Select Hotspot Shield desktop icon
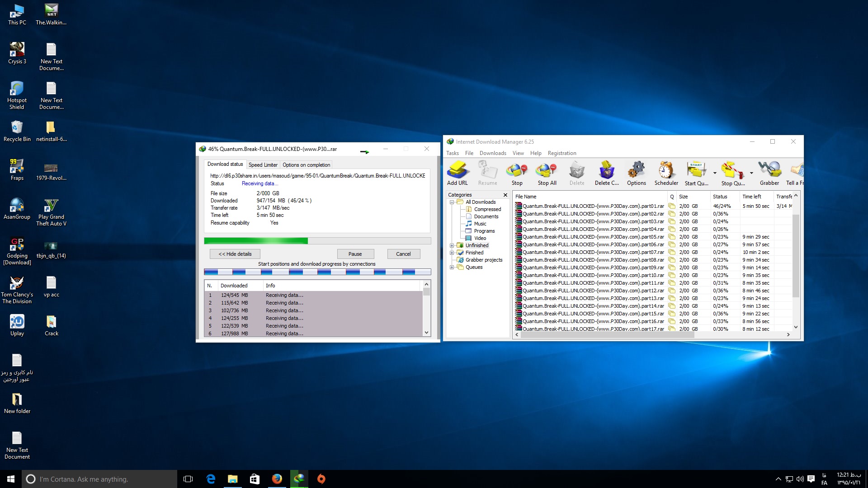The height and width of the screenshot is (488, 868). pos(17,95)
